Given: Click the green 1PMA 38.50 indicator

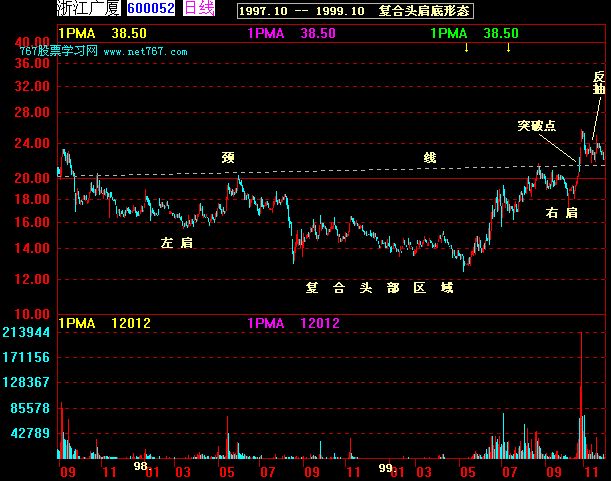Looking at the screenshot, I should tap(474, 33).
